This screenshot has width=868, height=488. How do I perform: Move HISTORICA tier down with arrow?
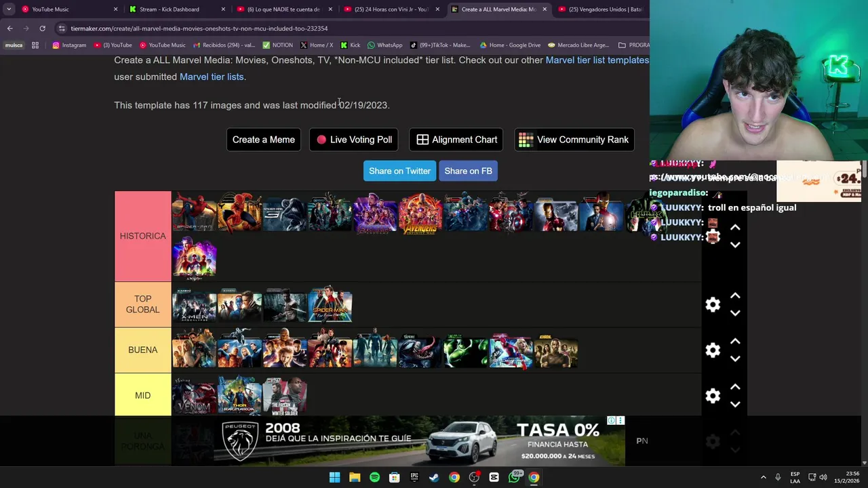(x=735, y=245)
